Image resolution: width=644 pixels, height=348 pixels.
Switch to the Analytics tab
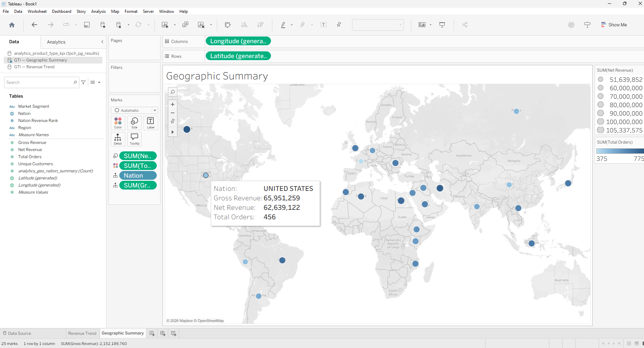[x=56, y=42]
